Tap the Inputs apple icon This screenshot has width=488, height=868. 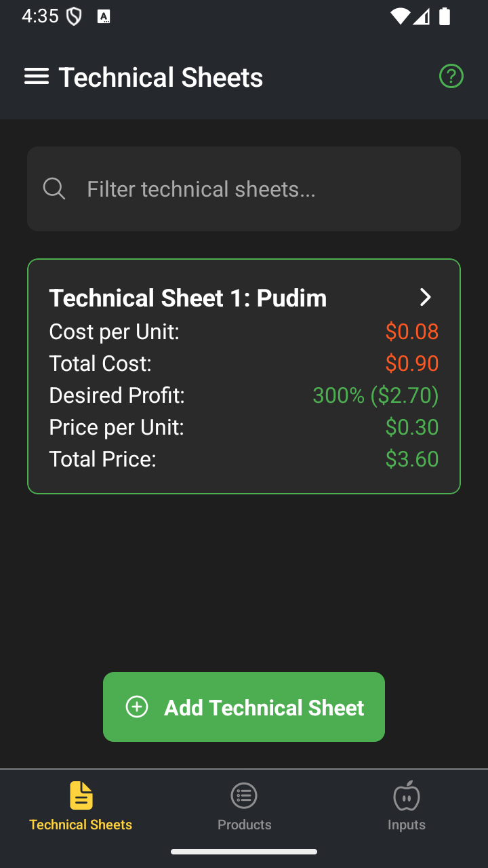pos(407,795)
